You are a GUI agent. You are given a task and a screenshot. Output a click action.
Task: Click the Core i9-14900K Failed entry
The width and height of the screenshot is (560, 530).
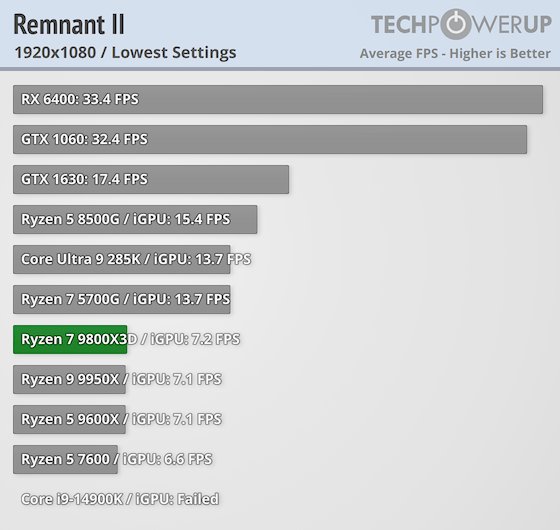tap(120, 499)
